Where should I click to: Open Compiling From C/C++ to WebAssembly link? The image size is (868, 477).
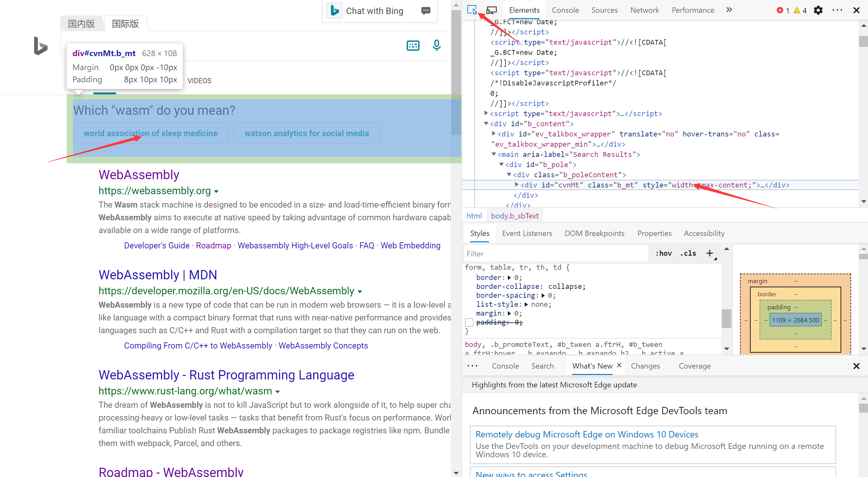[x=198, y=345]
